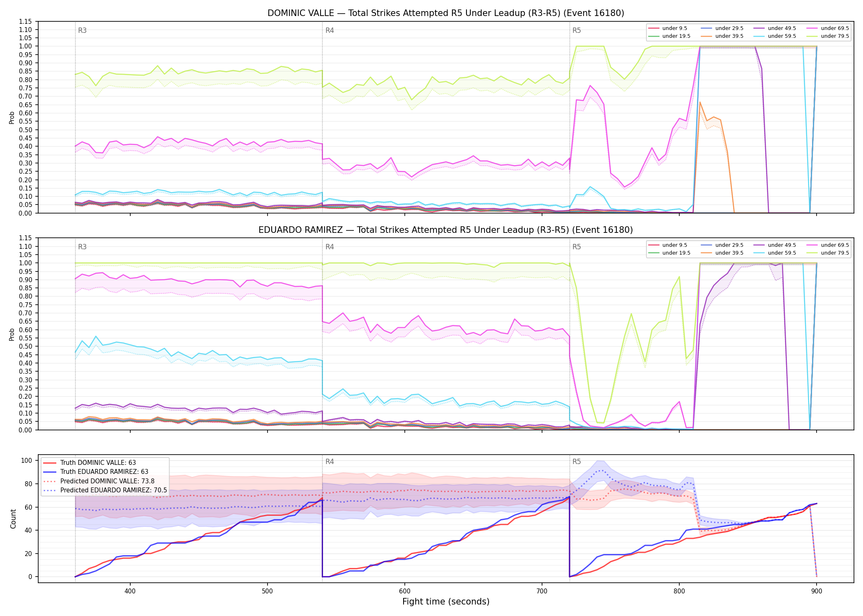Image resolution: width=863 pixels, height=616 pixels.
Task: Click the R5 marker in the Count chart
Action: coord(577,462)
